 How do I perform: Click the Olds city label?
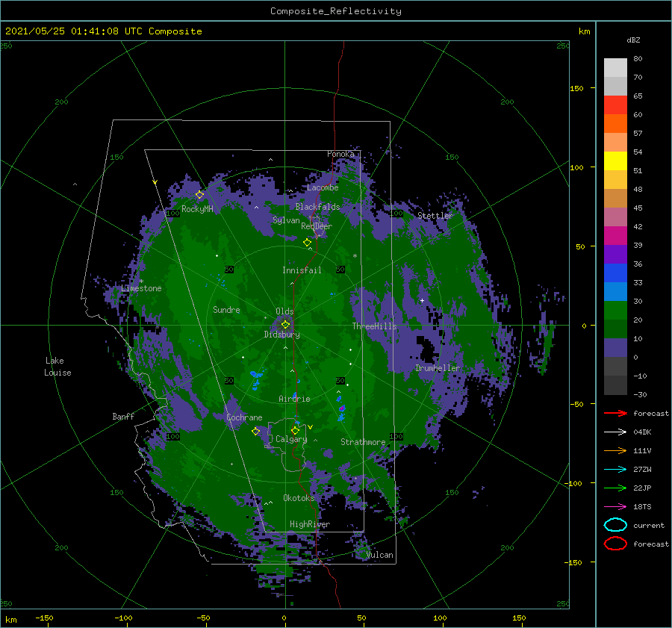[x=284, y=311]
